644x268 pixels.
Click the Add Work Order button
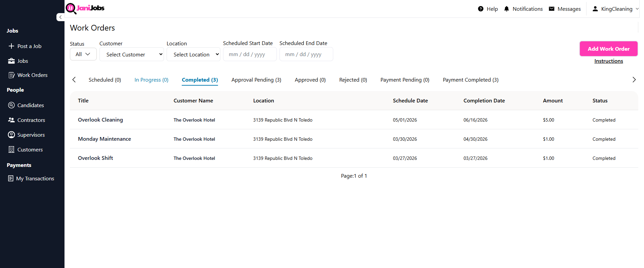tap(609, 49)
